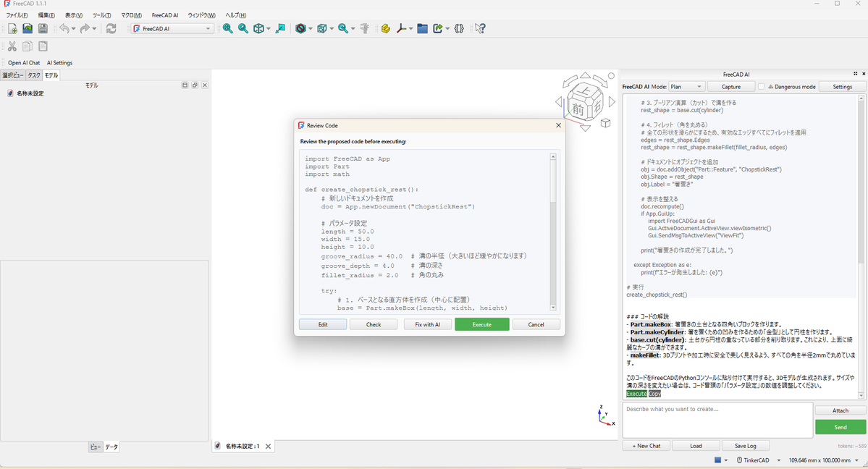Expand the datum axis dropdown arrow
Image resolution: width=868 pixels, height=469 pixels.
[x=410, y=29]
